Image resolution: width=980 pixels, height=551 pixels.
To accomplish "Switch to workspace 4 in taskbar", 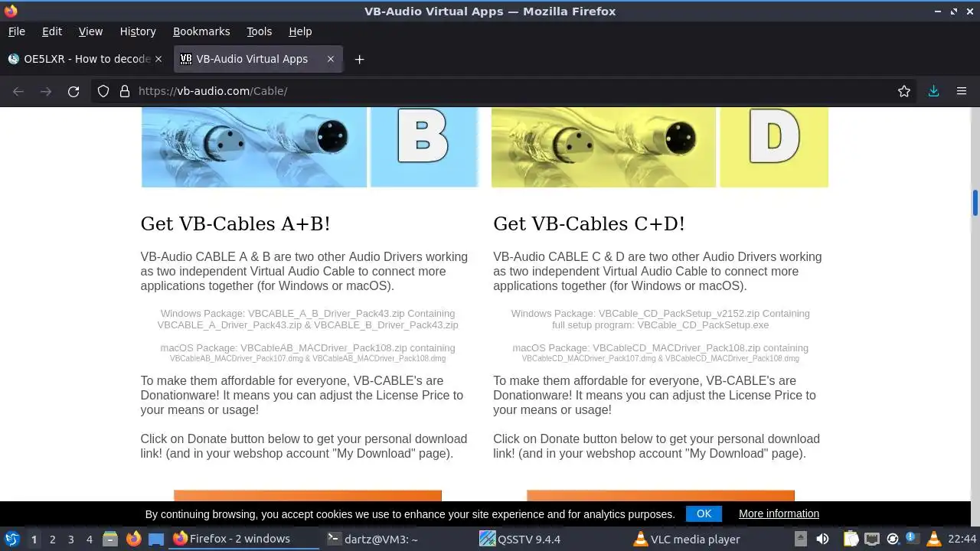I will coord(89,540).
